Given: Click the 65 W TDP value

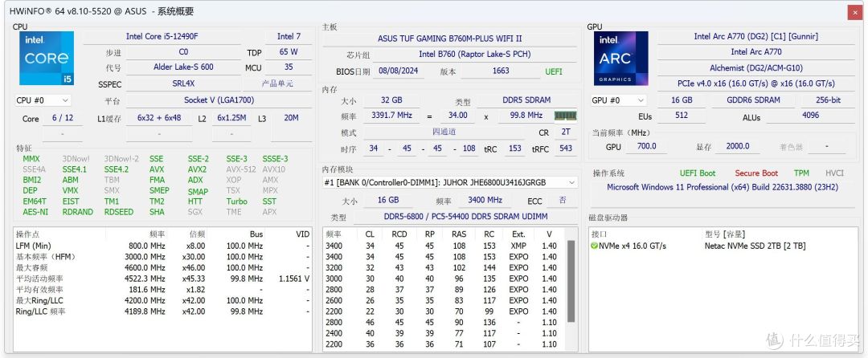Looking at the screenshot, I should 289,52.
